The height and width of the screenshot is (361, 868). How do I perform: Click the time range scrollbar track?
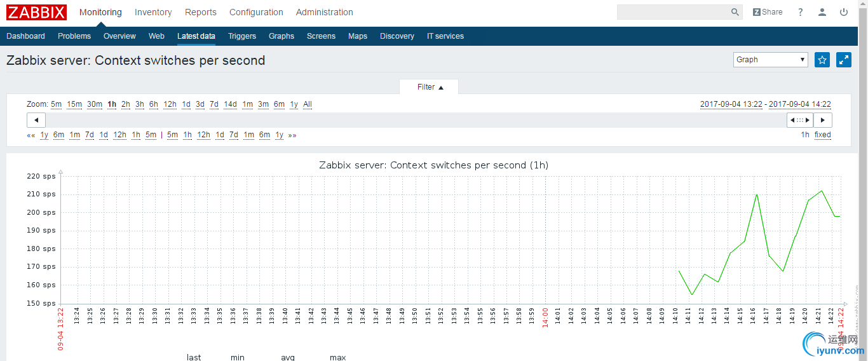[416, 120]
